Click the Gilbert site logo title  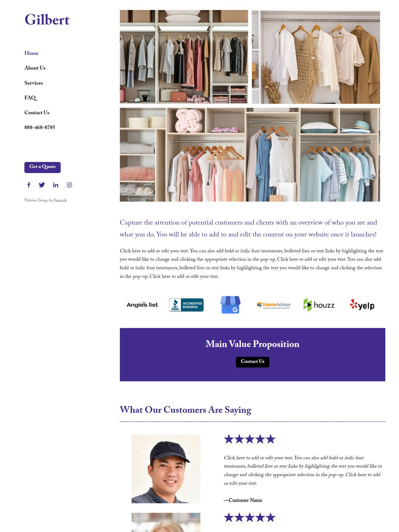(47, 20)
